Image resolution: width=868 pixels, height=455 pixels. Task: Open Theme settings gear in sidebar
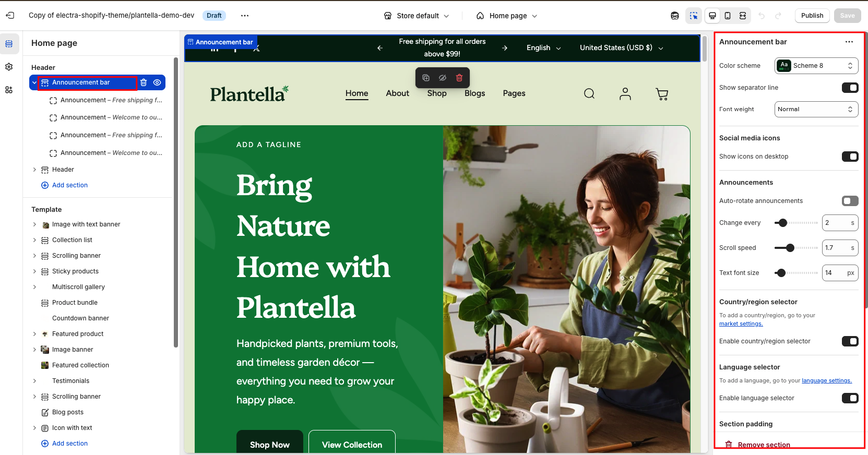tap(9, 67)
